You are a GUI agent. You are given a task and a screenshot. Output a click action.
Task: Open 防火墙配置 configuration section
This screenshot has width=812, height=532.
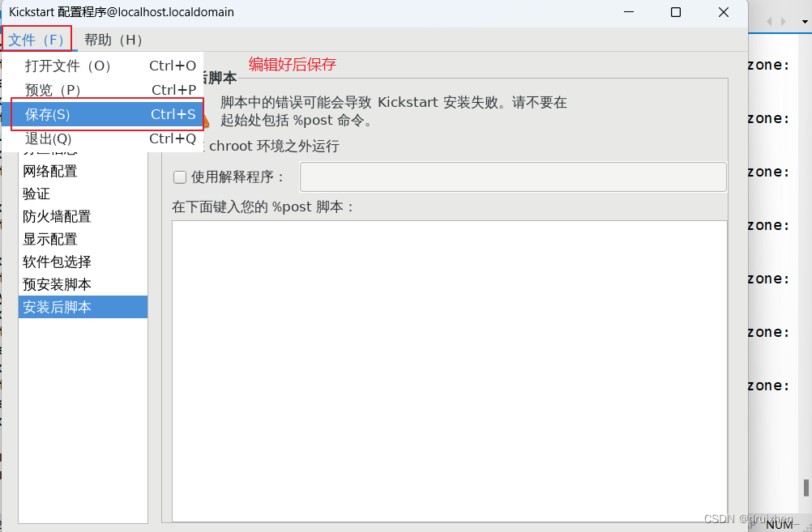click(x=57, y=216)
